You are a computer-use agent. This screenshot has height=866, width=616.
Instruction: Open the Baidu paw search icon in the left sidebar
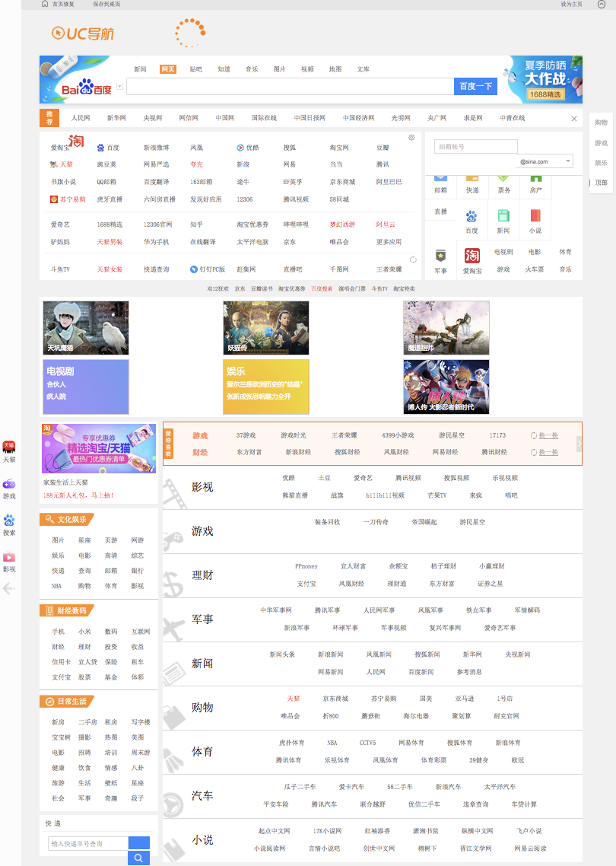(9, 521)
